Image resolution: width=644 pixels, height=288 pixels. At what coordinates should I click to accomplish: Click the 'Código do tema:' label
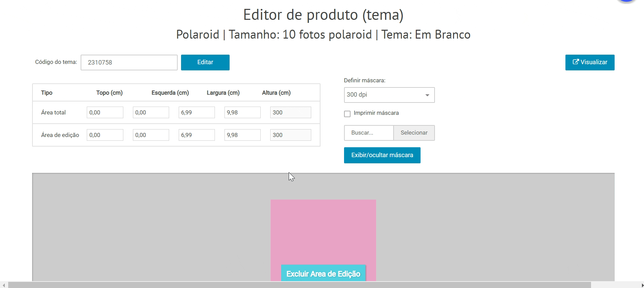click(x=56, y=62)
